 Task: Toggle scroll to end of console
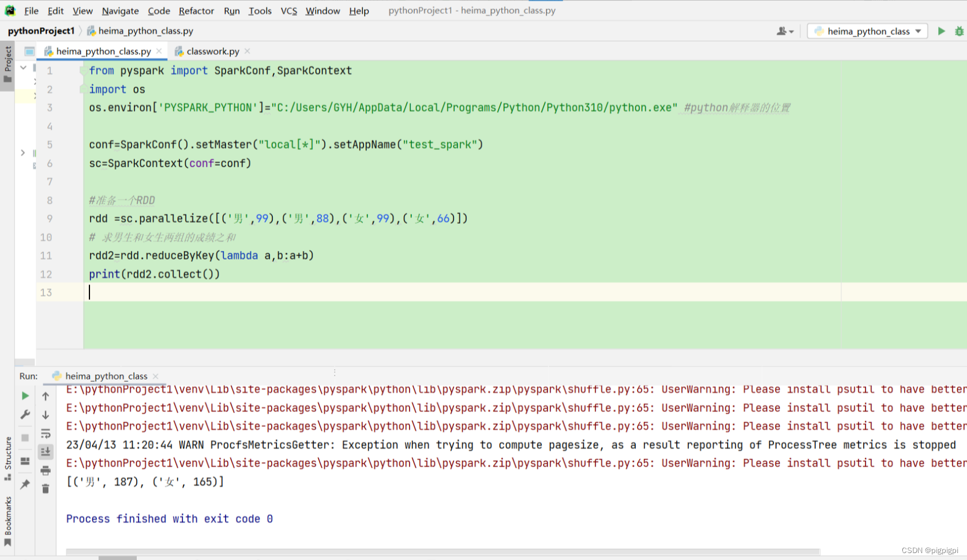click(46, 452)
